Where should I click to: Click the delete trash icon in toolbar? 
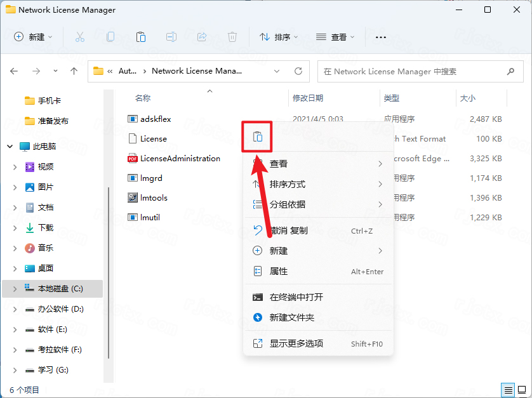tap(232, 37)
